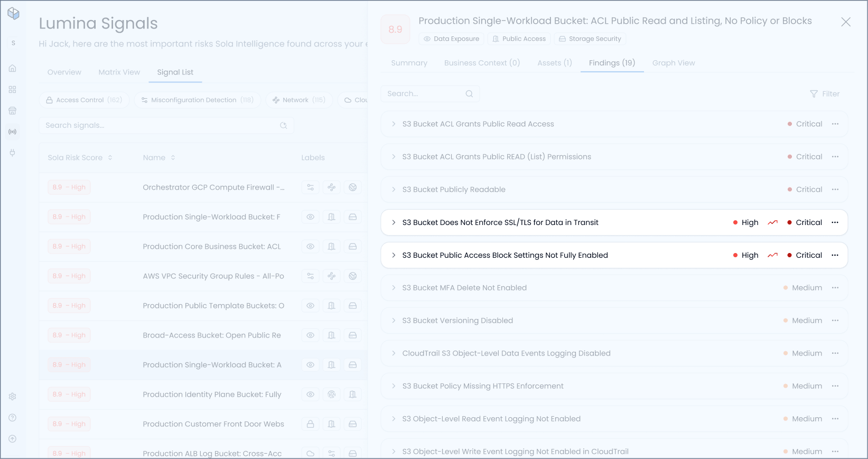Viewport: 868px width, 459px height.
Task: Open the integrations plug icon in sidebar
Action: pos(13,153)
